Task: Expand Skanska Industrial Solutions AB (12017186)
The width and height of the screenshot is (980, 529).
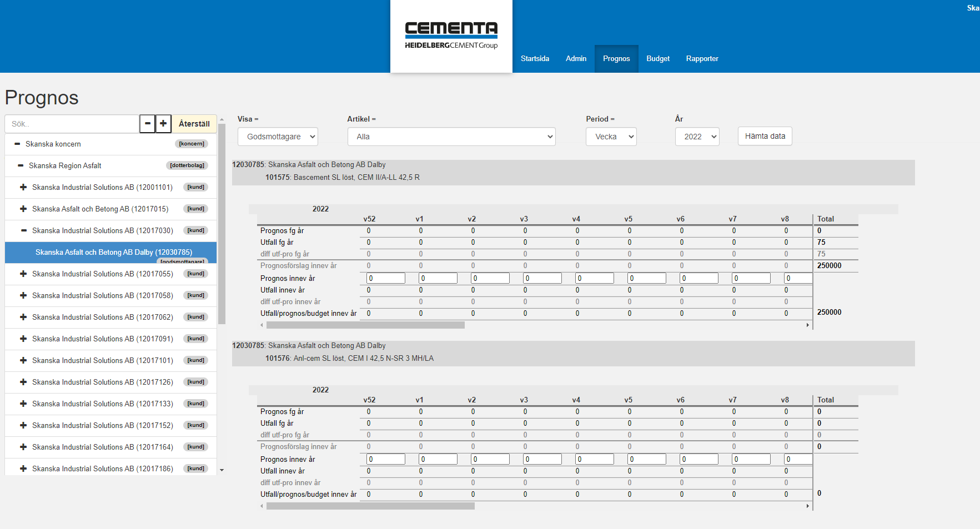Action: 23,468
